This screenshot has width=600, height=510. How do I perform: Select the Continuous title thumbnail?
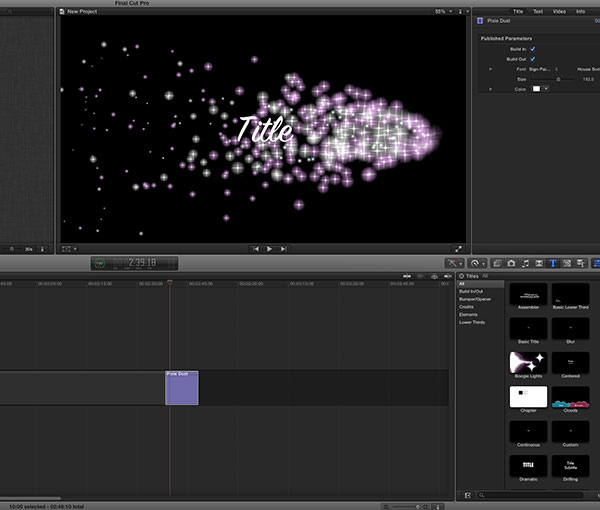(x=528, y=434)
